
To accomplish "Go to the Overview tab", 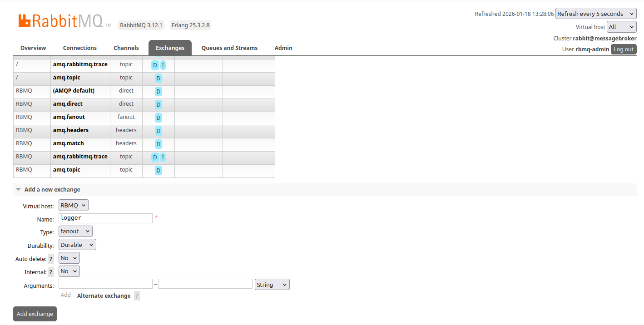I will click(x=33, y=48).
